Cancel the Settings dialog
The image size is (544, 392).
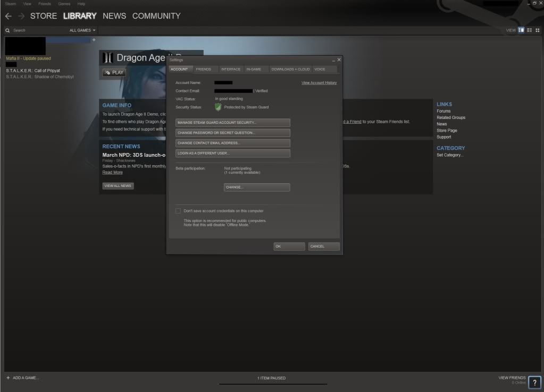(324, 246)
